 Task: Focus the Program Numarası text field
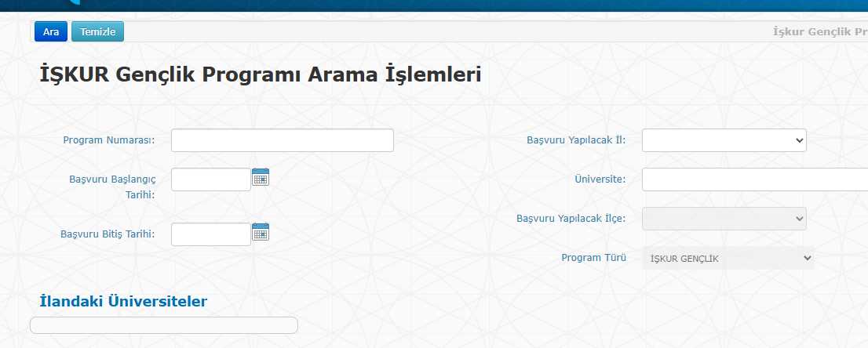282,140
